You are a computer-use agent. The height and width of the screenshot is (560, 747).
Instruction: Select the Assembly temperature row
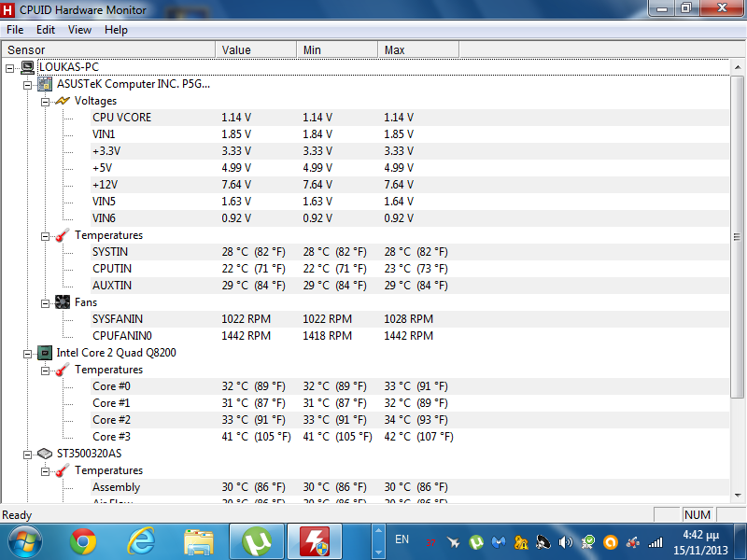410,487
